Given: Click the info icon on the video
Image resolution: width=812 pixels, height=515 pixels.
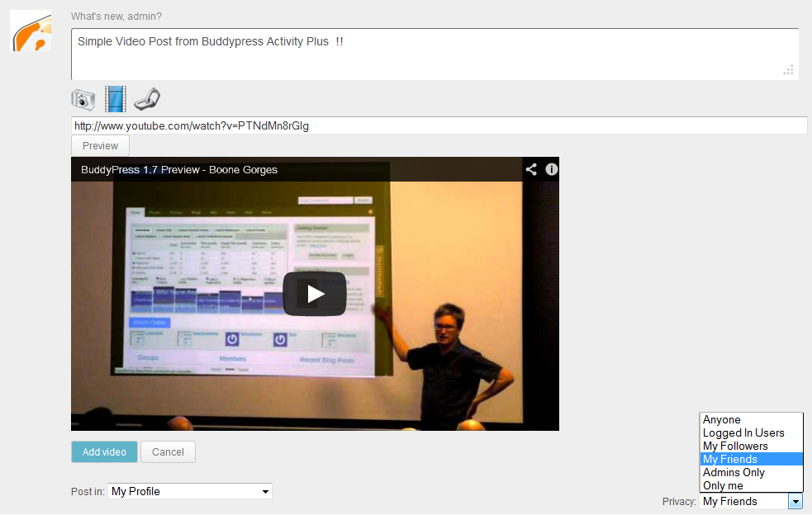Looking at the screenshot, I should [x=552, y=169].
